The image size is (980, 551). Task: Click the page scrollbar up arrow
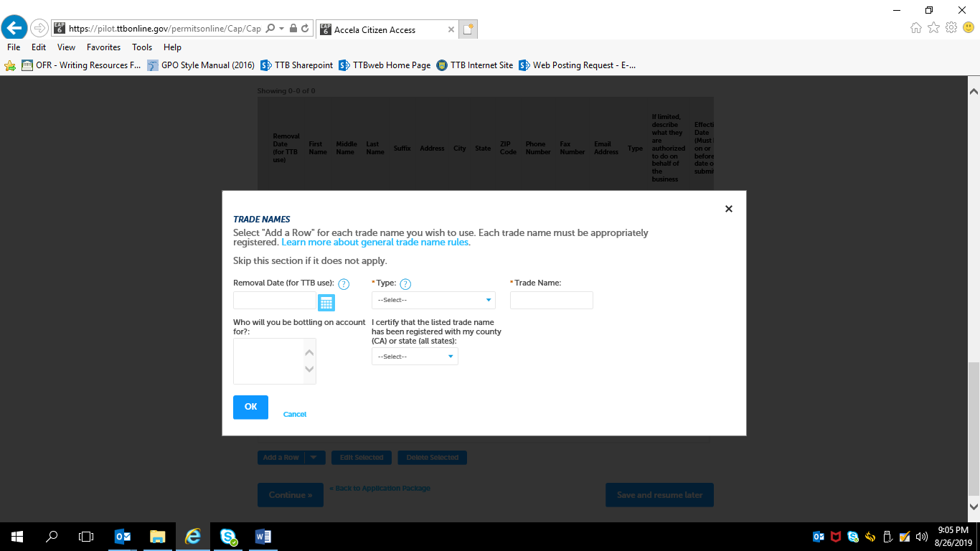pyautogui.click(x=974, y=91)
